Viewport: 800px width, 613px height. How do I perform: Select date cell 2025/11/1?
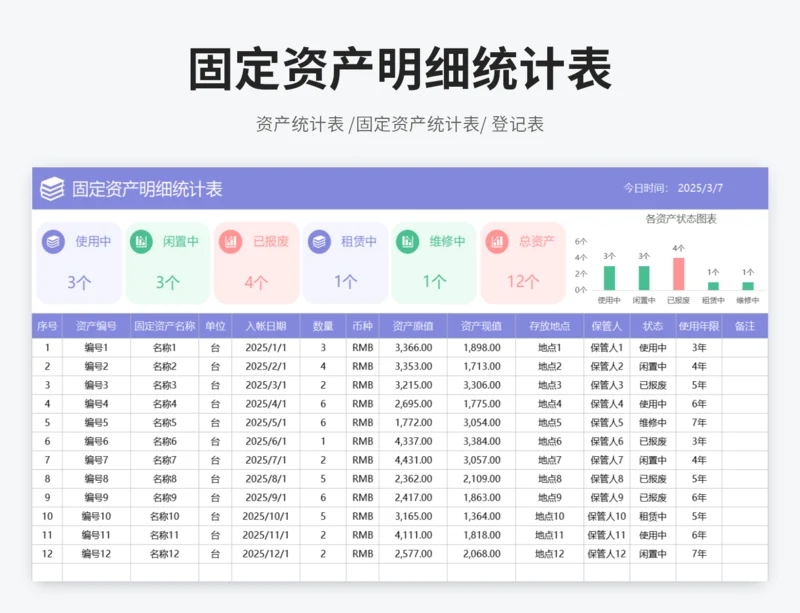click(x=266, y=535)
